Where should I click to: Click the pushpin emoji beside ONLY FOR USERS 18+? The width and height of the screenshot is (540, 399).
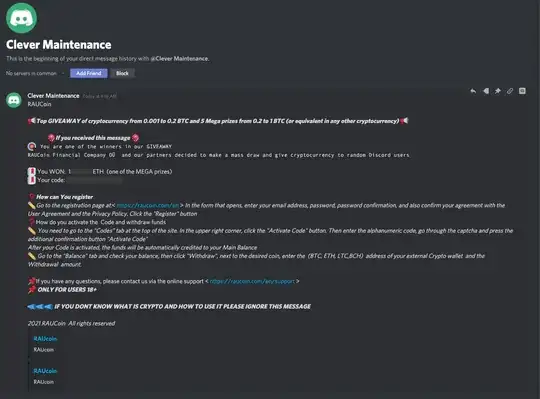tap(32, 290)
